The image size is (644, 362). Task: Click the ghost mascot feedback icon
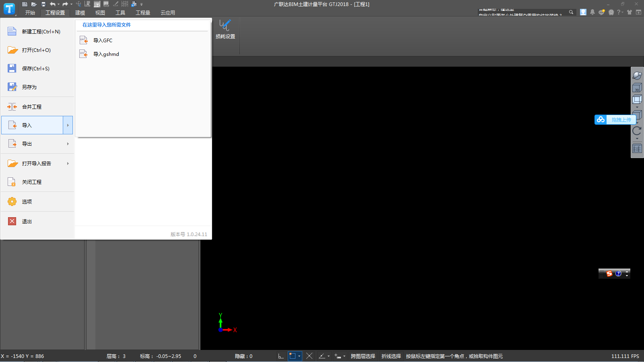611,12
